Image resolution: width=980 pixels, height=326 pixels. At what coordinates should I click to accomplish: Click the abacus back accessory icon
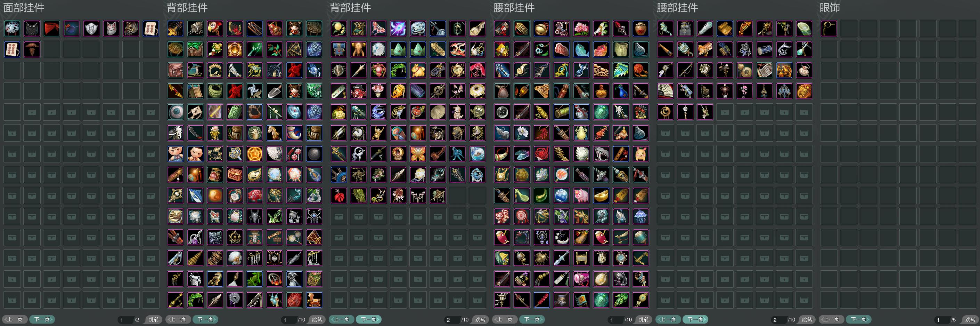[254, 29]
